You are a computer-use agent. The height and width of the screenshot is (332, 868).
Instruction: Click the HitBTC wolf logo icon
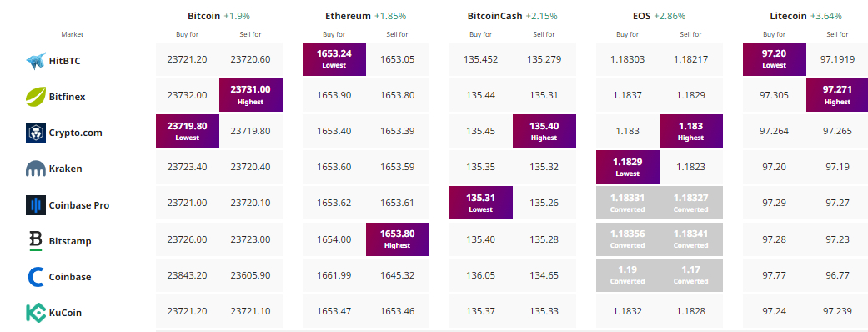35,61
